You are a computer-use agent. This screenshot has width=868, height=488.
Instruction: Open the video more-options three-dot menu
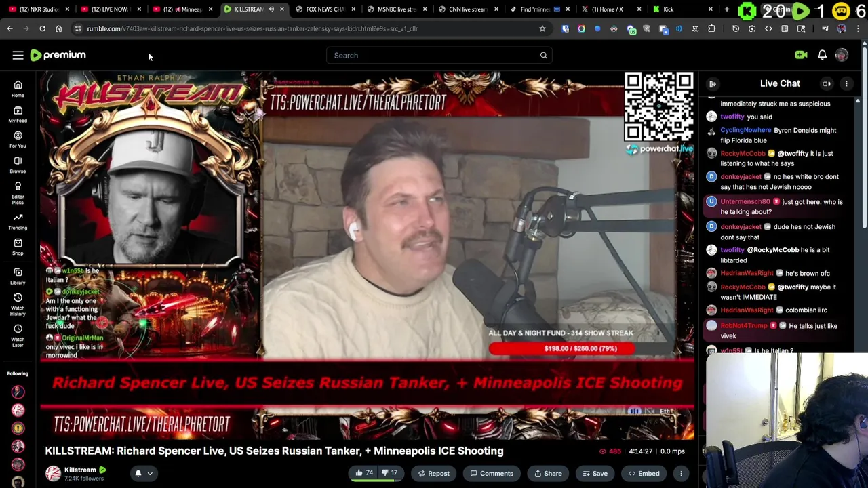681,474
